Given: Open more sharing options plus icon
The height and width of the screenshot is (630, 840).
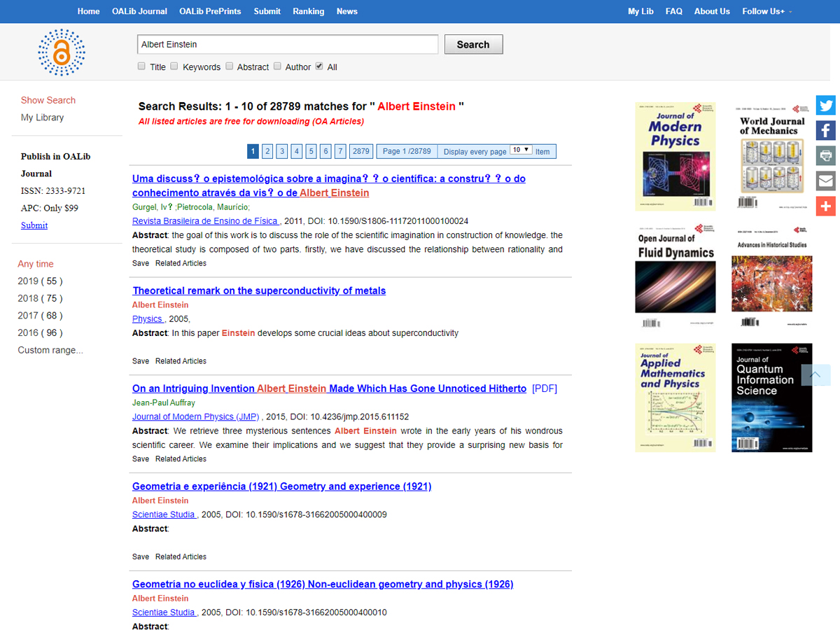Looking at the screenshot, I should click(x=826, y=206).
